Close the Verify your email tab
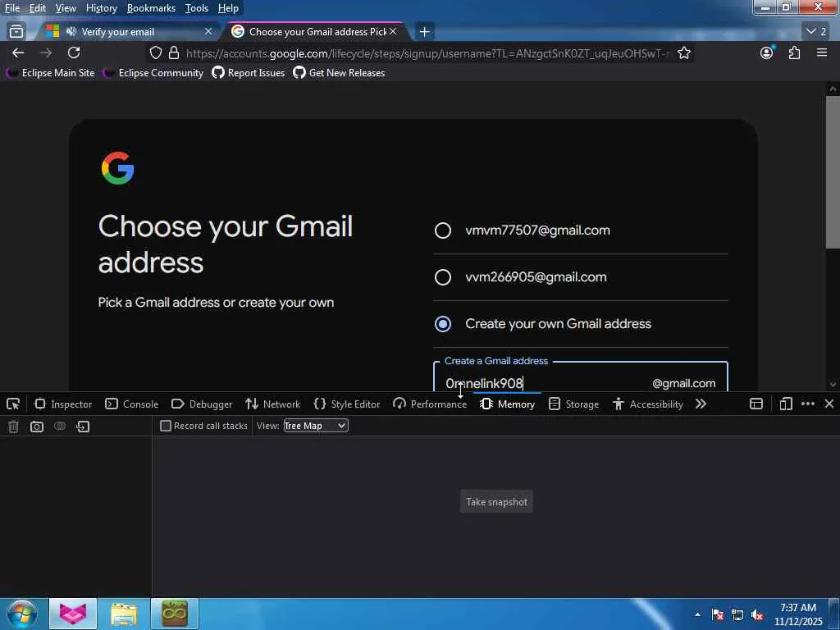This screenshot has width=840, height=630. (208, 32)
